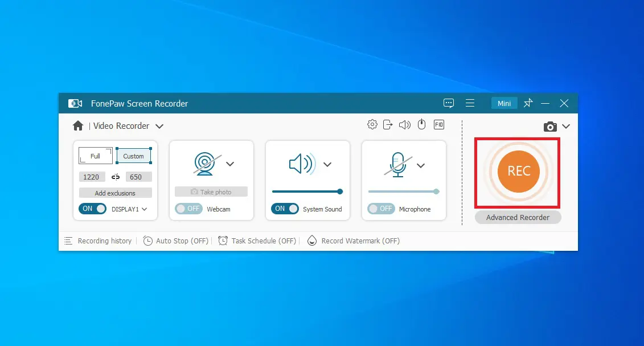Pin the recorder window on top

pos(528,103)
